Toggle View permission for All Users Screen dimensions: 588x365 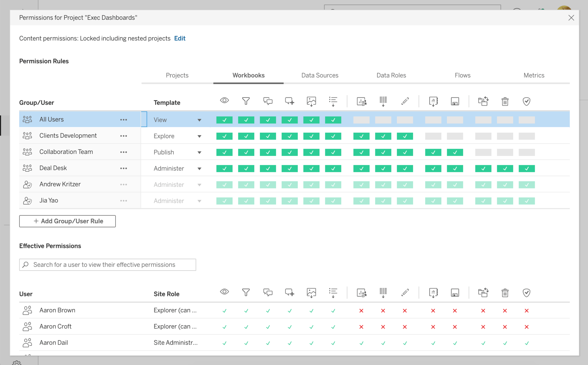click(224, 120)
